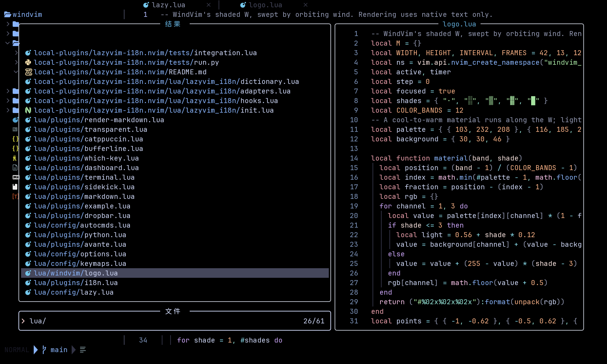Click the lines icon after main in statusline

[83, 350]
